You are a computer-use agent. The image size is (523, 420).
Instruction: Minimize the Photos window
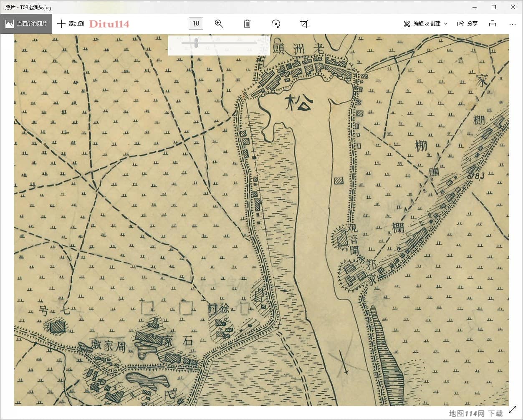pyautogui.click(x=474, y=7)
